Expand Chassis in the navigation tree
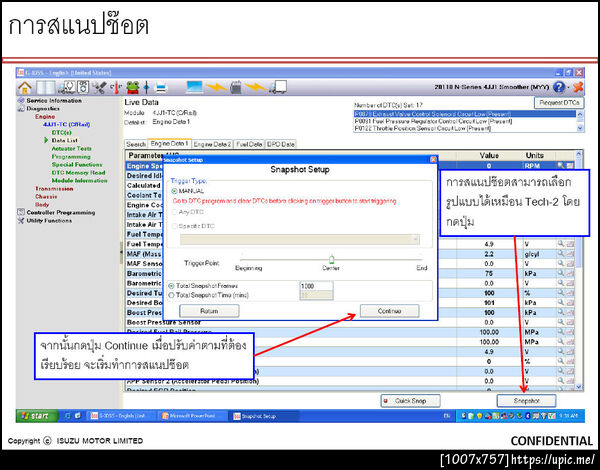 [x=46, y=197]
